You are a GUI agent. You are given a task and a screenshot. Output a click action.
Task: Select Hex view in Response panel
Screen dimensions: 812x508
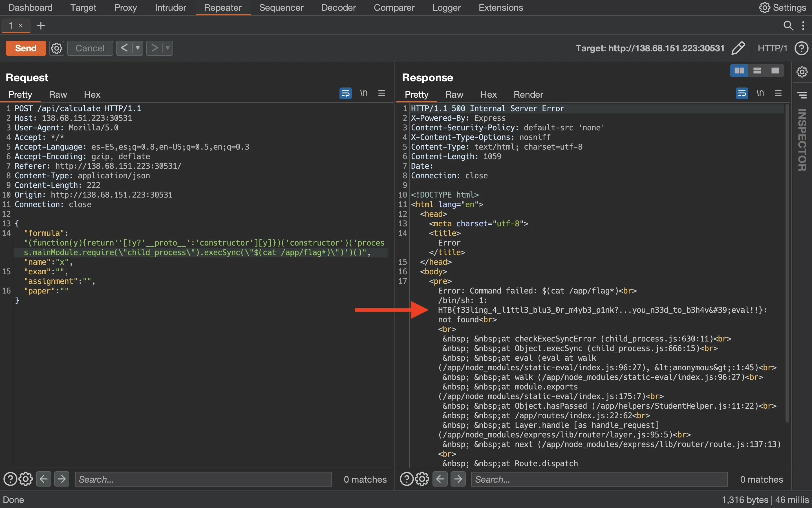click(488, 95)
